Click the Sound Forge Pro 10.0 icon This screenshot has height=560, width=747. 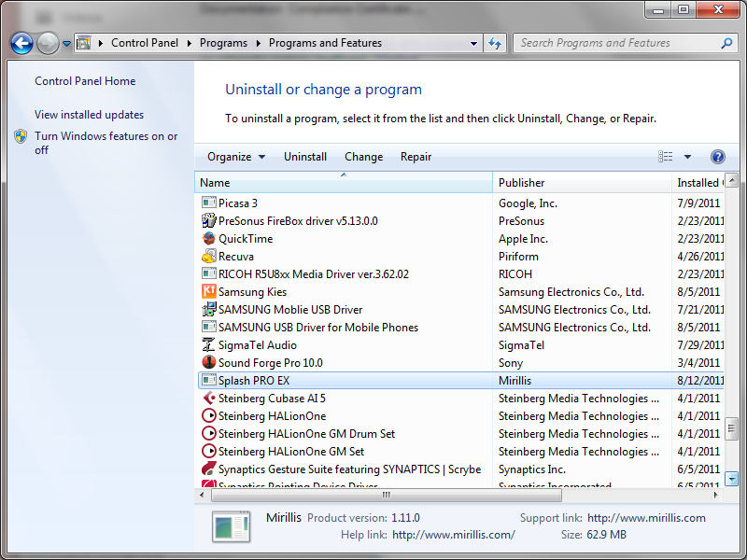coord(208,362)
